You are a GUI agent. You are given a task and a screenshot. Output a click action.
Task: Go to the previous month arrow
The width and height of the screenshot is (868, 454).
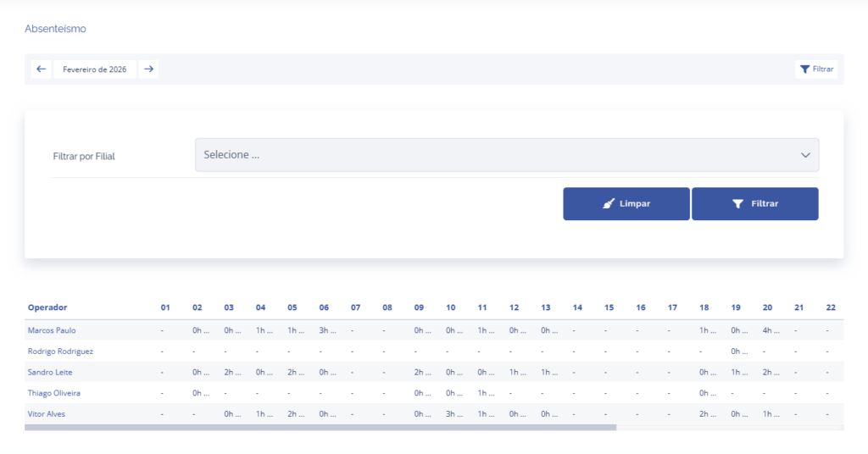[41, 69]
